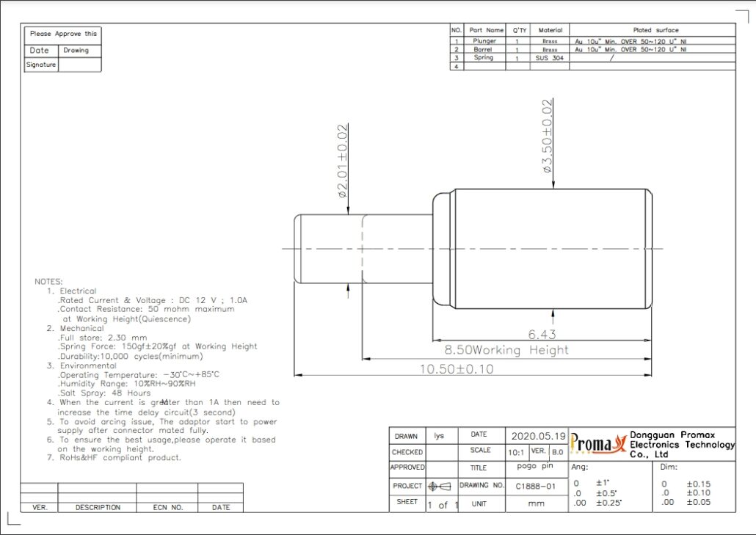Click the Plunger part name cell

(x=485, y=41)
